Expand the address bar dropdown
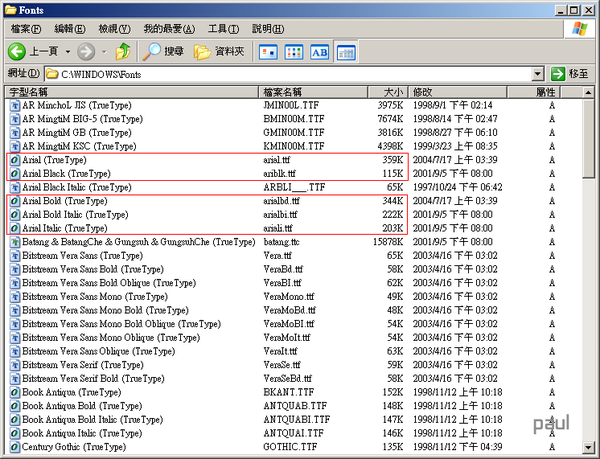Image resolution: width=600 pixels, height=459 pixels. coord(538,73)
